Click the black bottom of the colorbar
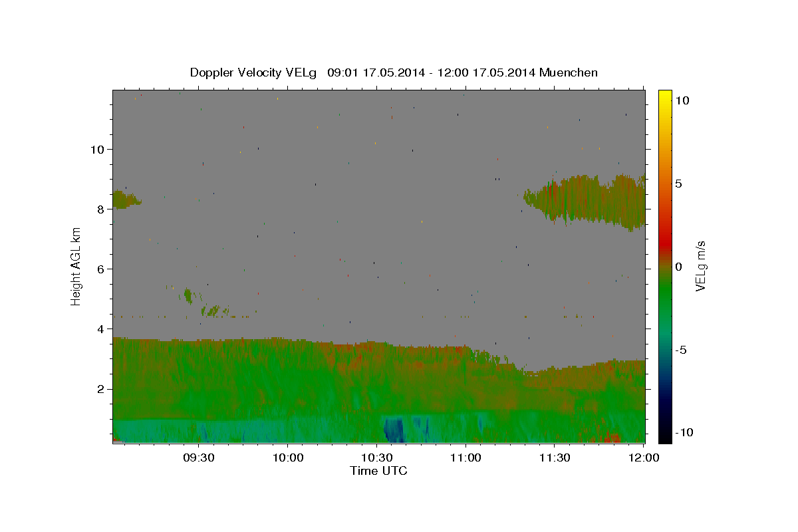This screenshot has width=798, height=532. click(665, 437)
